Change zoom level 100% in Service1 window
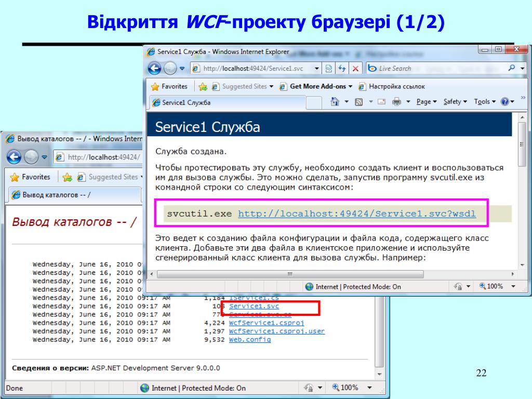The height and width of the screenshot is (399, 532). click(490, 286)
